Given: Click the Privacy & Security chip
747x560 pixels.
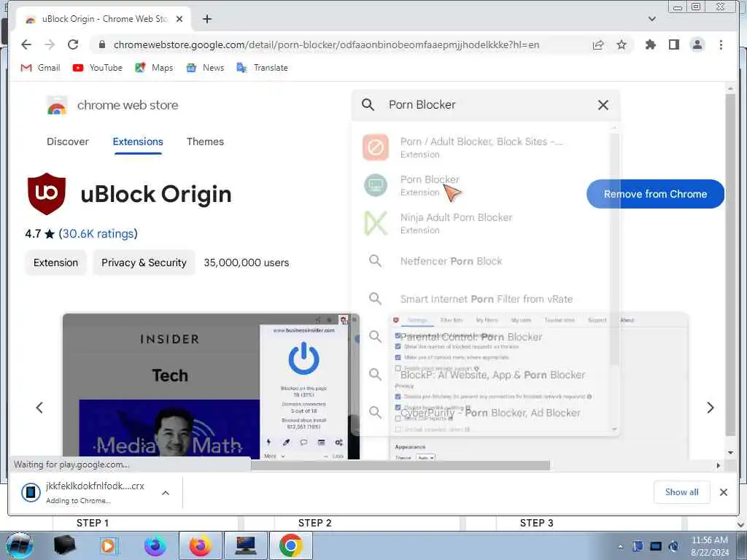Looking at the screenshot, I should click(x=144, y=262).
